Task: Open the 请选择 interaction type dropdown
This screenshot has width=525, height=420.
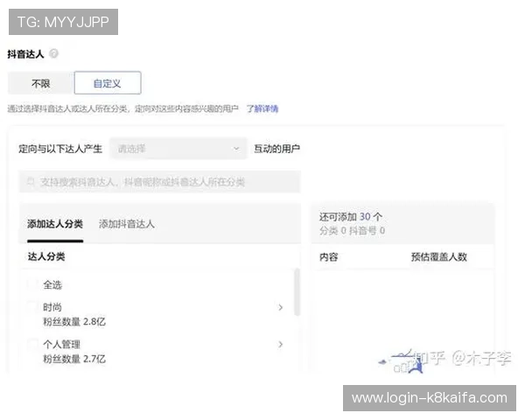Action: coord(178,149)
